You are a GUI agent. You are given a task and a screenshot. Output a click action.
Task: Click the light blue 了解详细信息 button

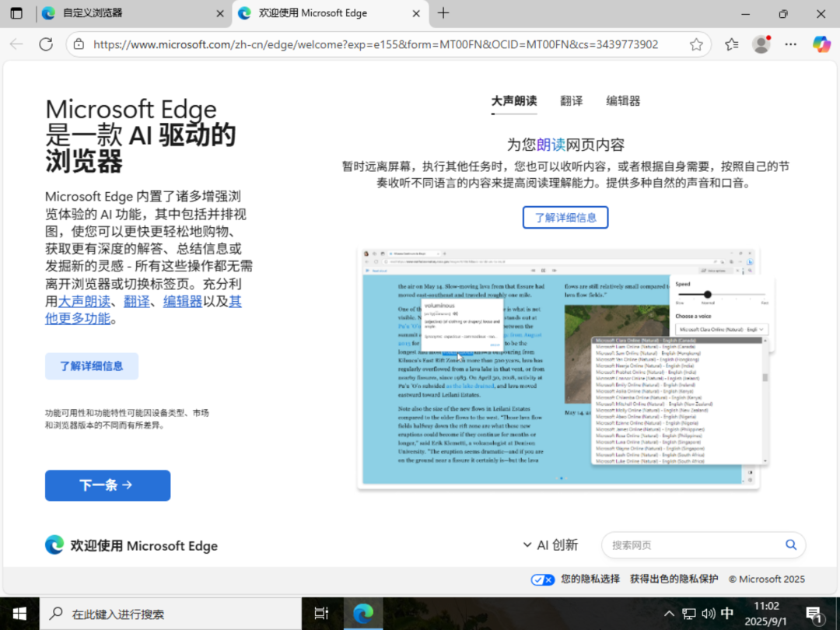(x=92, y=366)
